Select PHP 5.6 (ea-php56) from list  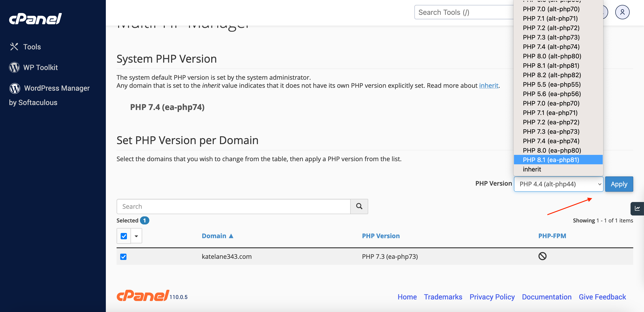click(x=558, y=94)
